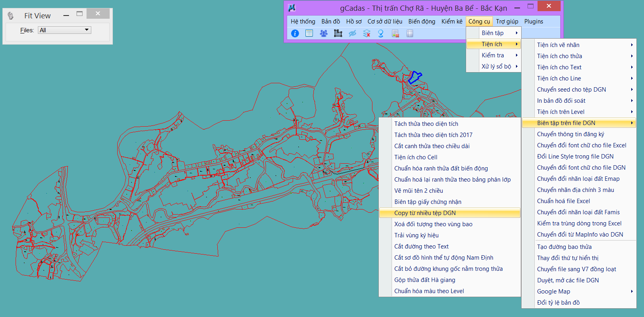Open the Biến động menu
Screen dimensions: 644x317
pyautogui.click(x=421, y=22)
